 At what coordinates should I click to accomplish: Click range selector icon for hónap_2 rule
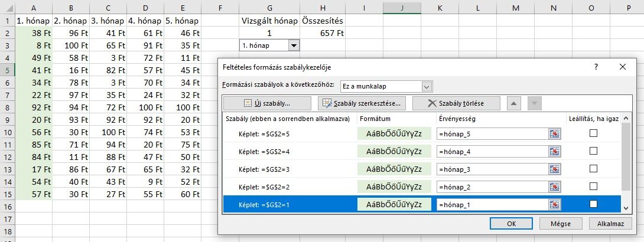554,187
